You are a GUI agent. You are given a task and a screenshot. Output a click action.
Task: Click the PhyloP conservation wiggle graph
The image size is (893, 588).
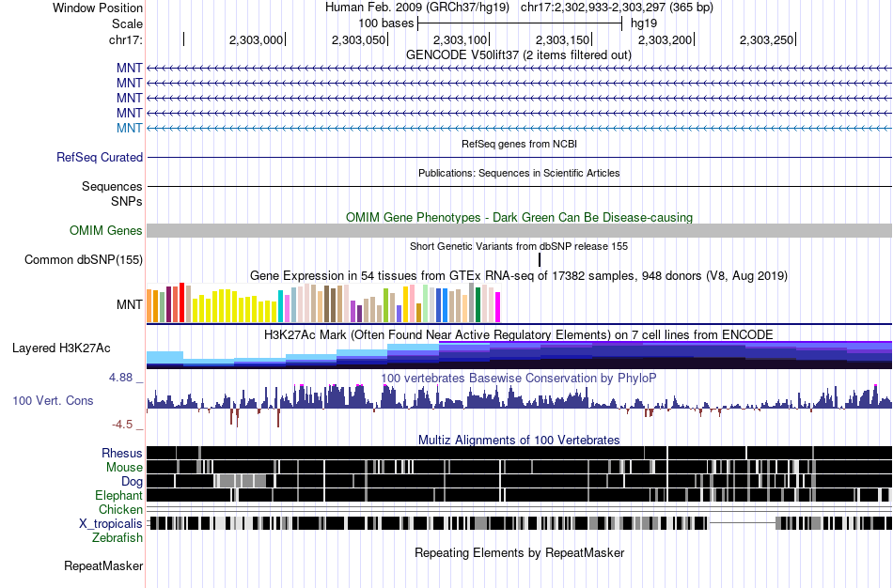tap(519, 405)
